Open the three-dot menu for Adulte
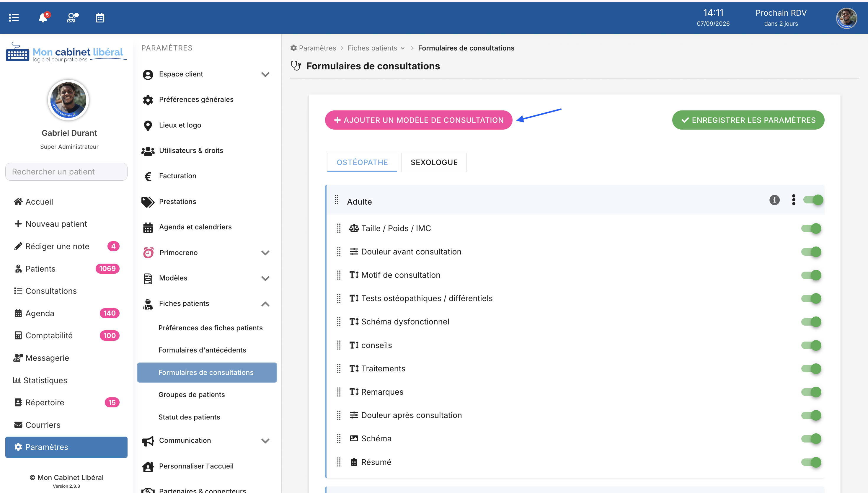The image size is (868, 493). (x=794, y=200)
